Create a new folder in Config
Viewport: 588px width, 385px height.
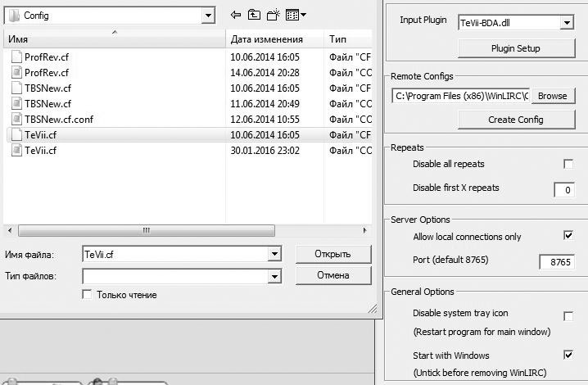pyautogui.click(x=274, y=15)
